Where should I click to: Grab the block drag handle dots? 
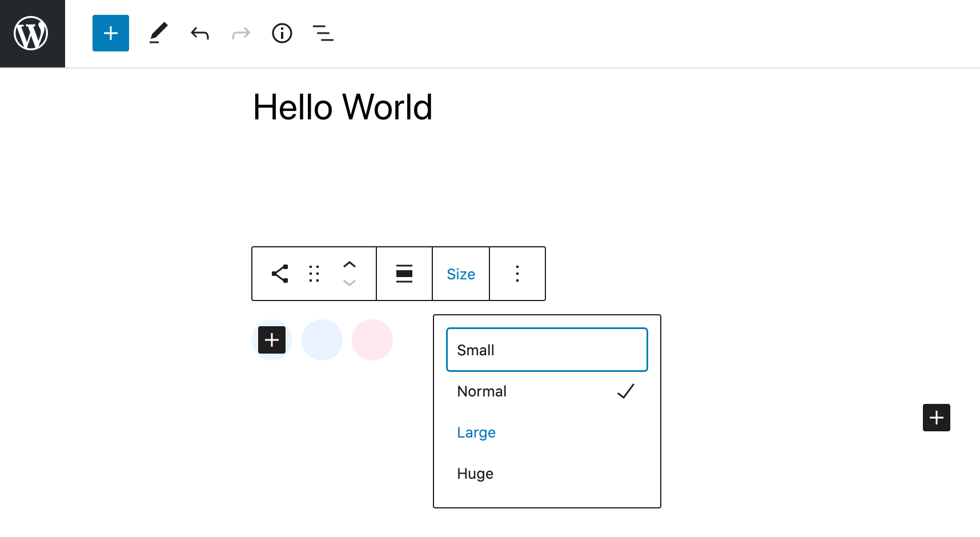[x=314, y=274]
